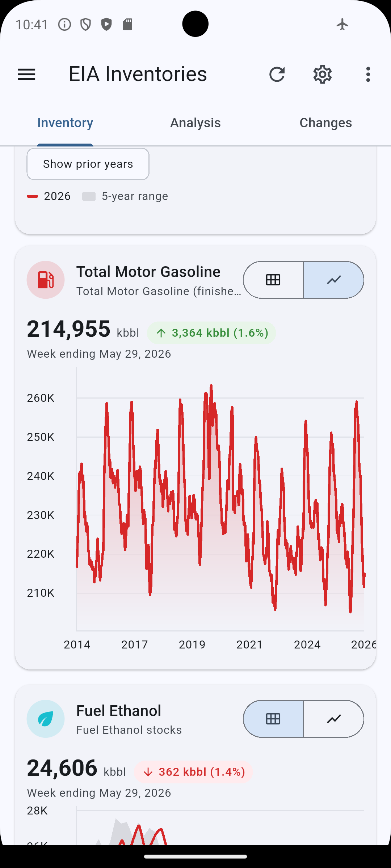Image resolution: width=391 pixels, height=868 pixels.
Task: Tap the EIA Inventories header title
Action: click(x=138, y=74)
